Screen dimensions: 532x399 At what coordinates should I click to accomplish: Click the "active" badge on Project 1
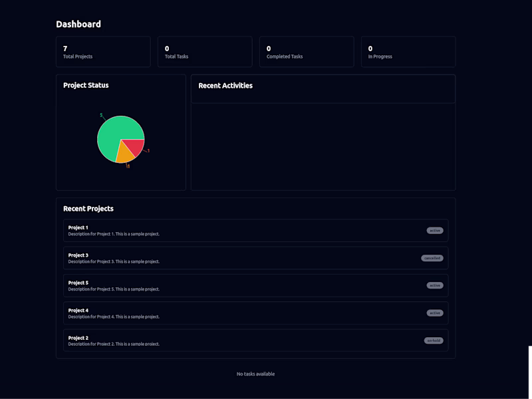point(434,230)
